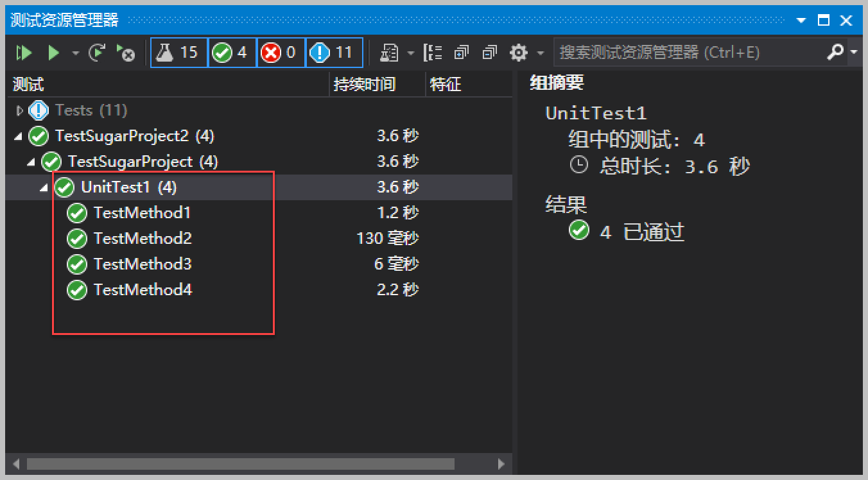Open dropdown arrow beside settings gear

tap(540, 53)
